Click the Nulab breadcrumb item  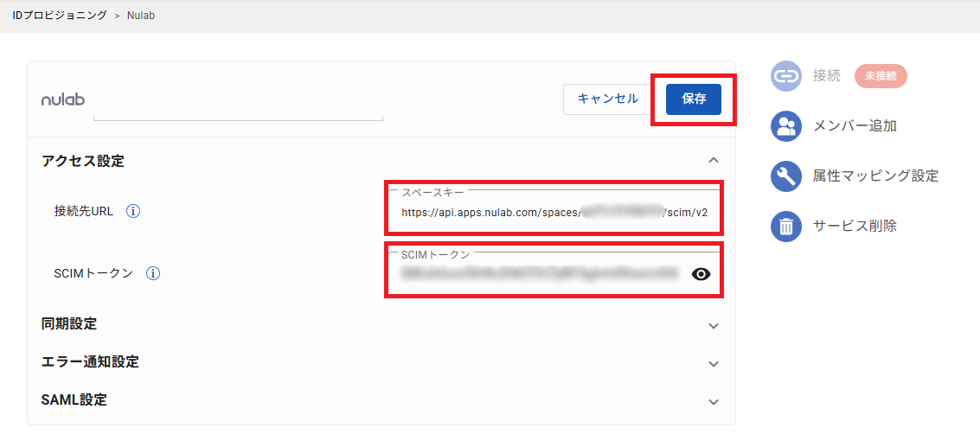pos(141,15)
